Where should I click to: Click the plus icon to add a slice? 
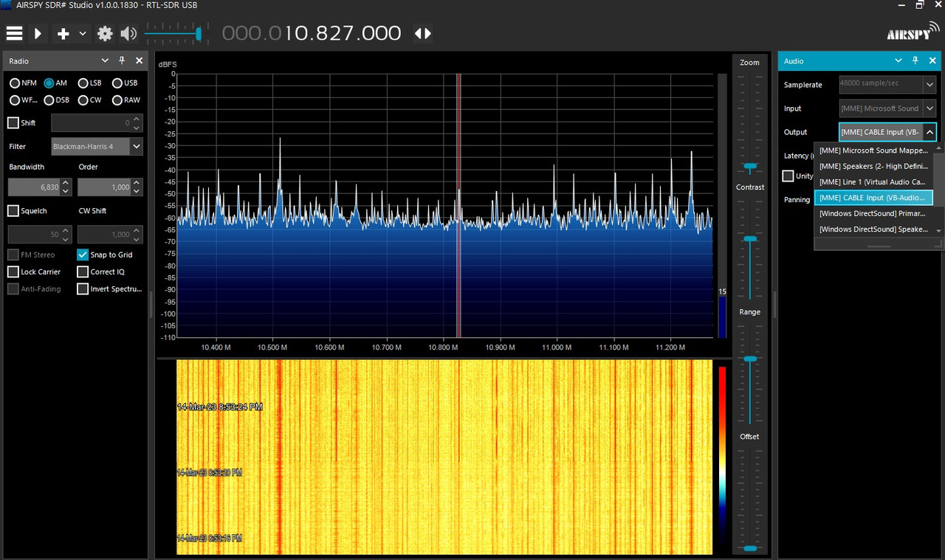coord(63,33)
